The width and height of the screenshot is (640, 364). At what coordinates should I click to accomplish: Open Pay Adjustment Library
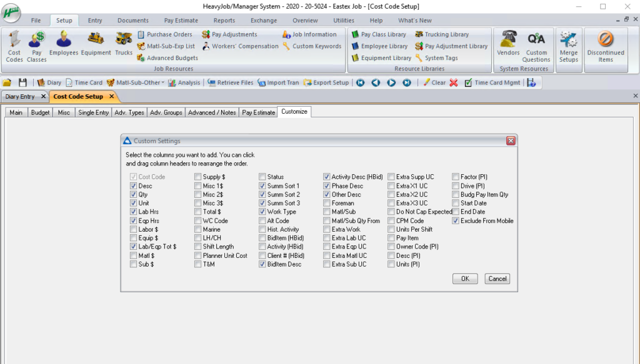coord(451,46)
